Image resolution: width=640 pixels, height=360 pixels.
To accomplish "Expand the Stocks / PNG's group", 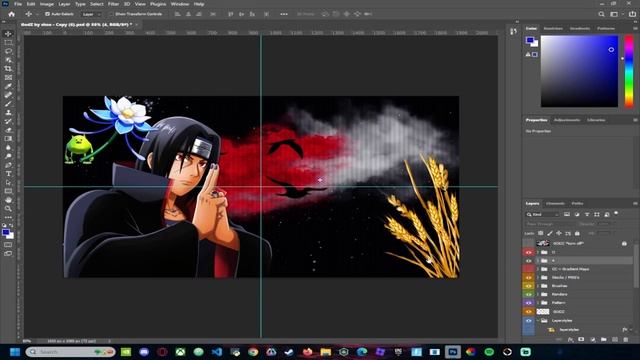I will pos(538,278).
